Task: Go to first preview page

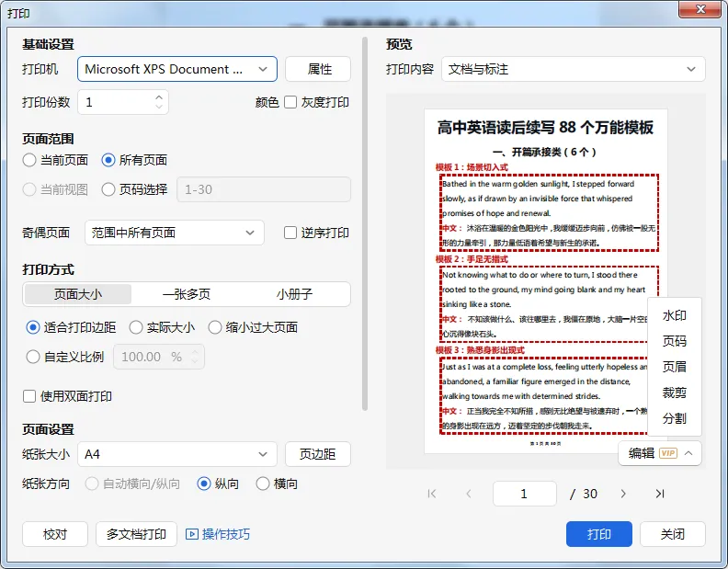Action: click(x=432, y=494)
